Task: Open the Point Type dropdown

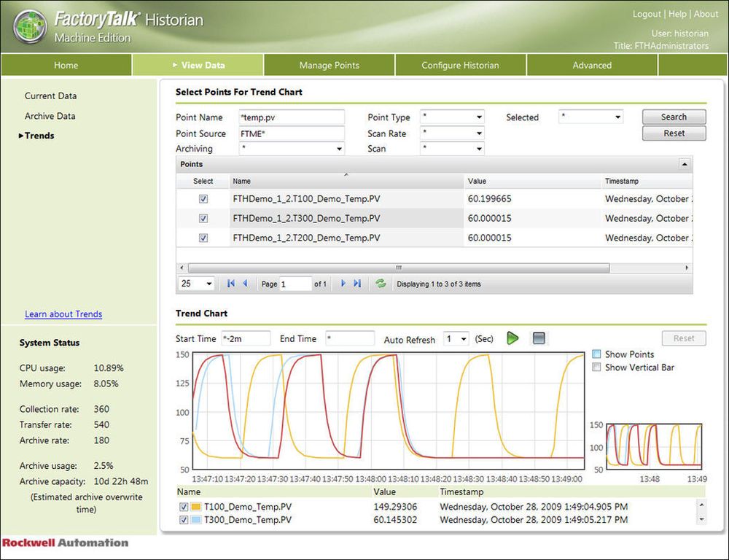Action: pos(452,117)
